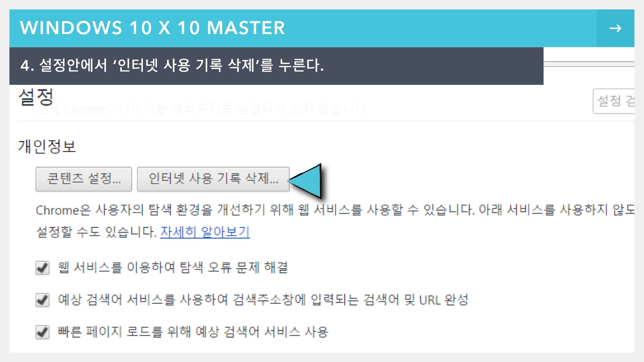Click the Chrome은 사용자의 탐색 환경 description line

[x=335, y=210]
